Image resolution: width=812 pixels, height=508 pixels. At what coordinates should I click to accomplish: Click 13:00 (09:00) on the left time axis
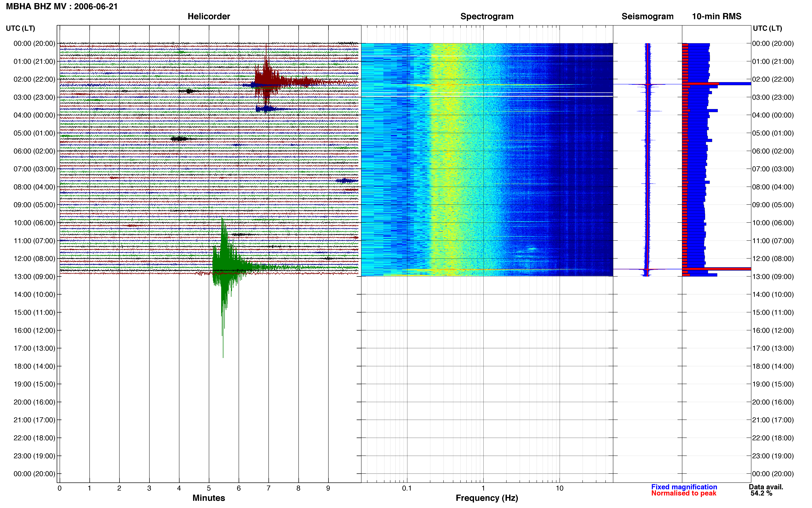click(x=34, y=277)
